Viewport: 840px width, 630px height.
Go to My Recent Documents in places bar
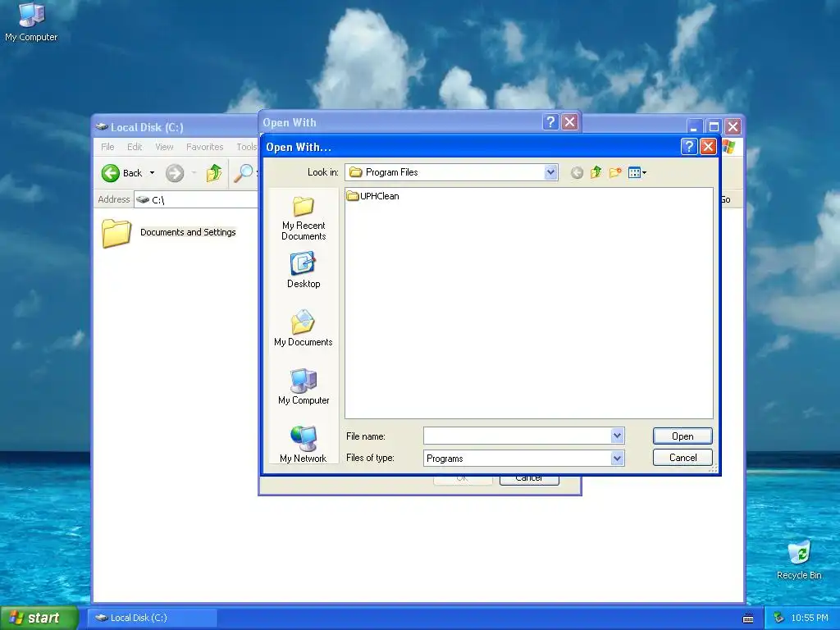[x=304, y=218]
